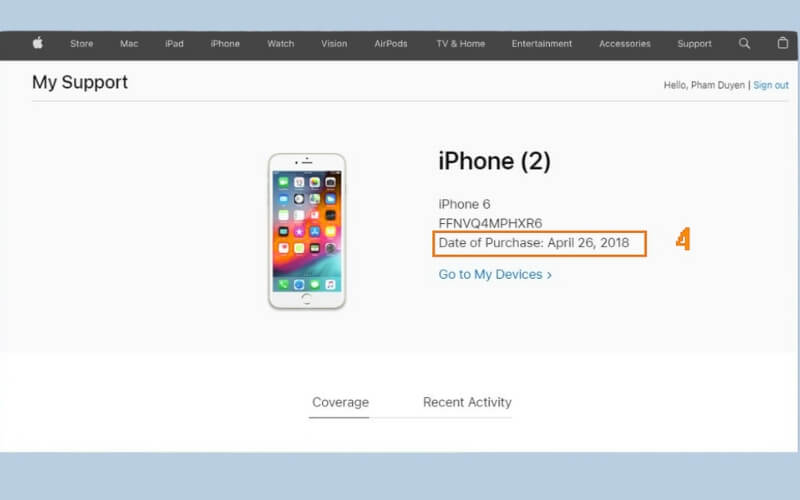The height and width of the screenshot is (500, 800).
Task: Open the shopping bag icon
Action: tap(783, 43)
